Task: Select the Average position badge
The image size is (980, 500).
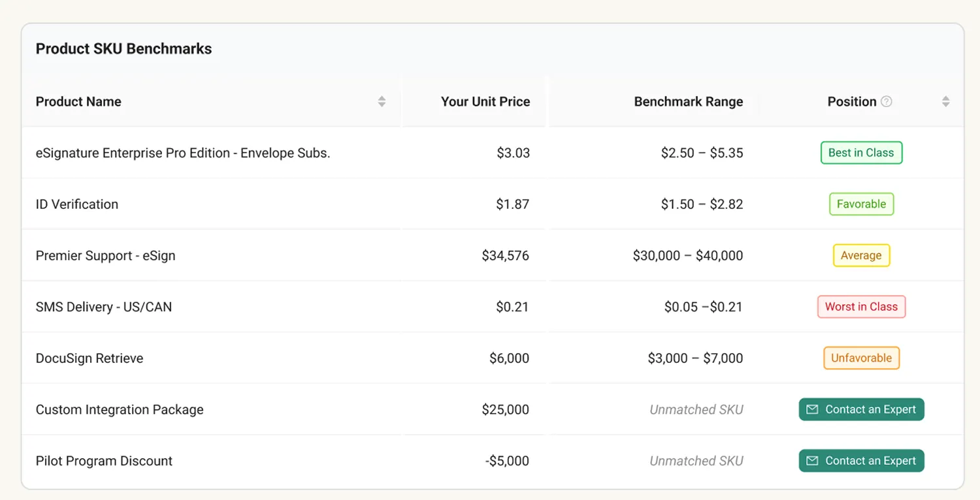Action: tap(861, 255)
